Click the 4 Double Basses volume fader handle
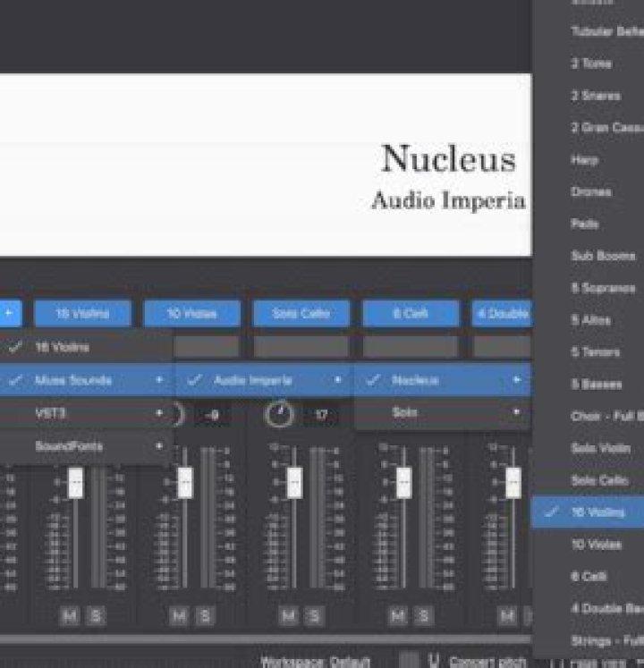644x668 pixels. pyautogui.click(x=513, y=483)
